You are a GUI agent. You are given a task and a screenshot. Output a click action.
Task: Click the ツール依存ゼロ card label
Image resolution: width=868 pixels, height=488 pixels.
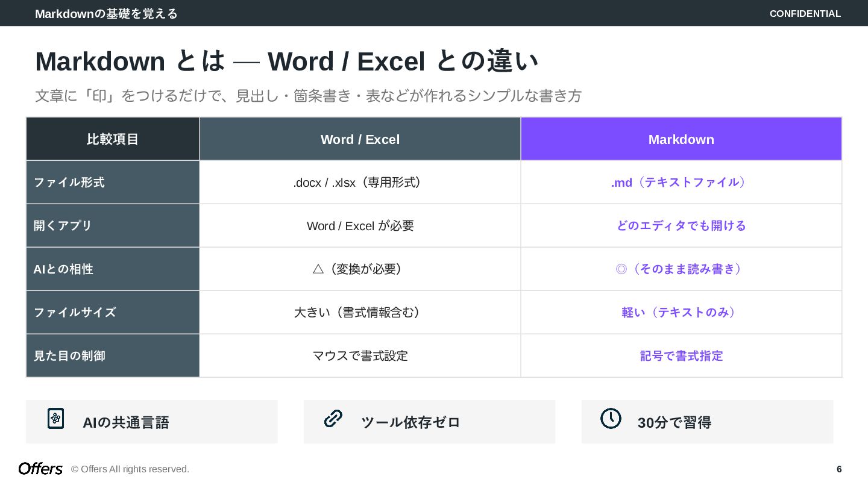pyautogui.click(x=410, y=422)
